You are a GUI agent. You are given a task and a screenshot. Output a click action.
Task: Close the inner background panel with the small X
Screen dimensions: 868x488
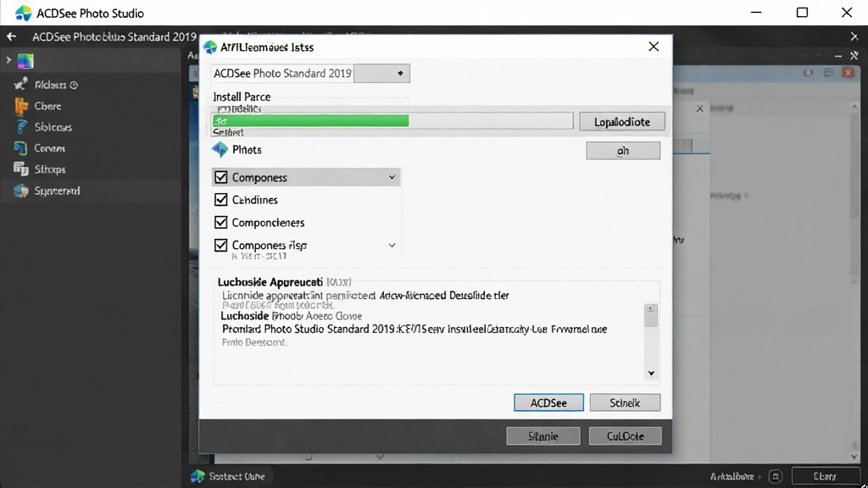coord(699,108)
